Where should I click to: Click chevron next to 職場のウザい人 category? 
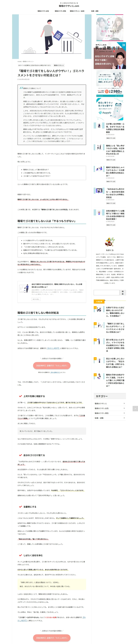124,403
